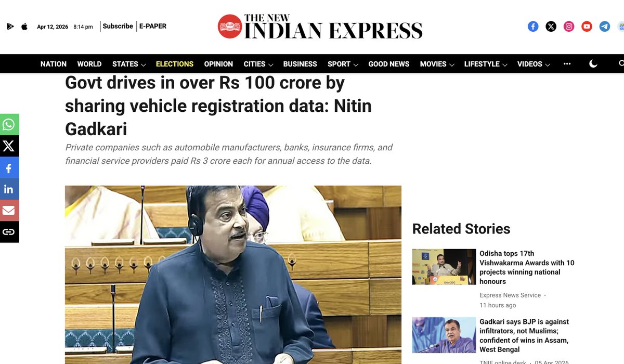Open the search icon in navigation bar
Viewport: 624px width, 364px height.
(621, 64)
